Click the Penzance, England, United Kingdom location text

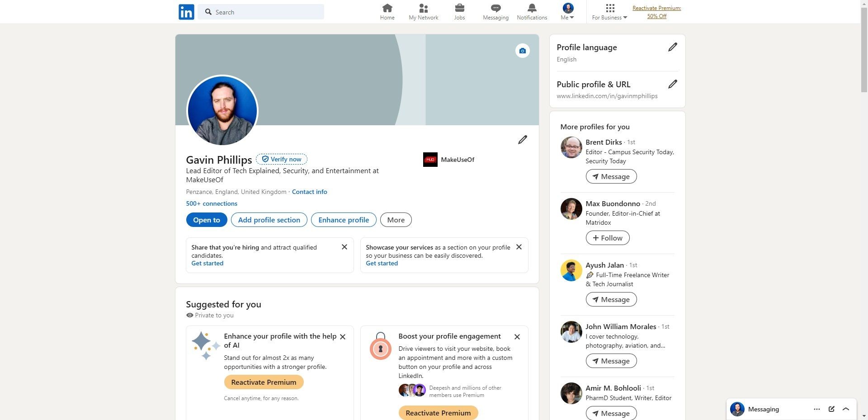pos(236,192)
